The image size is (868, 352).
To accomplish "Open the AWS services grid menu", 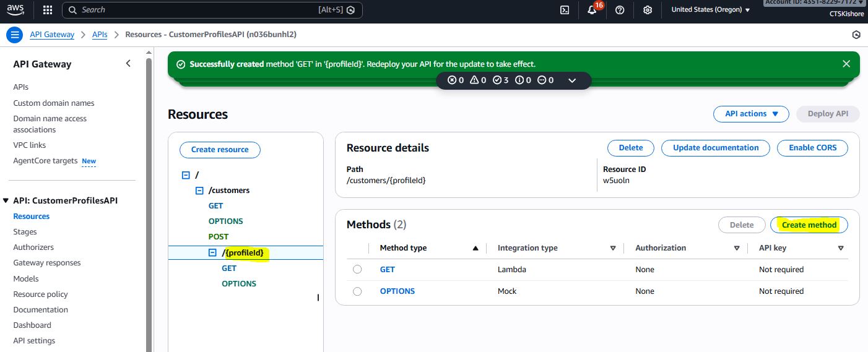I will click(x=48, y=10).
